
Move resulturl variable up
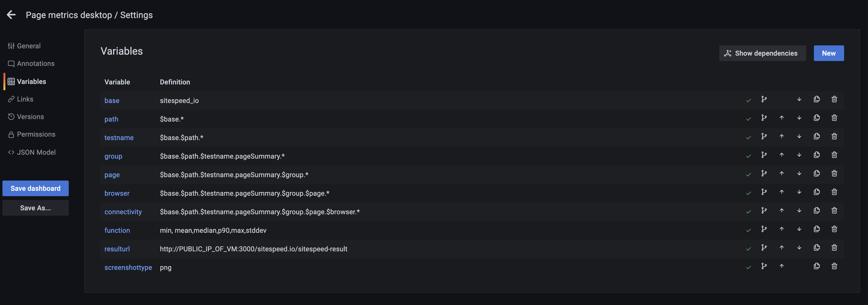pos(781,248)
